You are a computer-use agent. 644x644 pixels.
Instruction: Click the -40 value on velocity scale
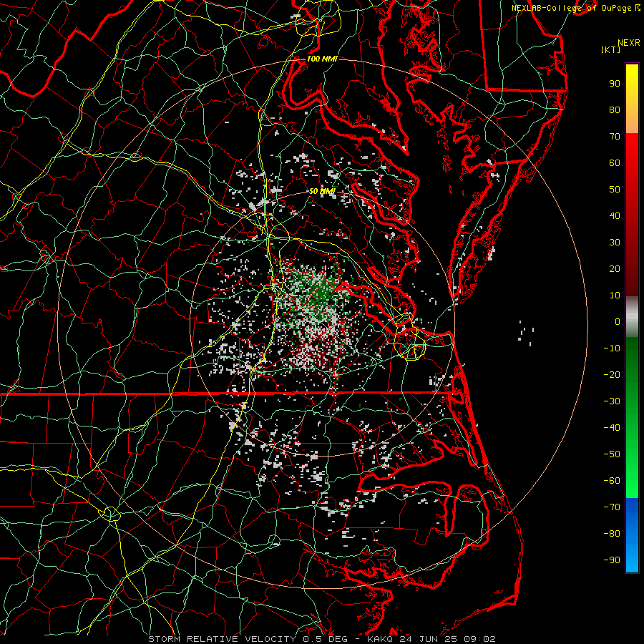[x=612, y=428]
